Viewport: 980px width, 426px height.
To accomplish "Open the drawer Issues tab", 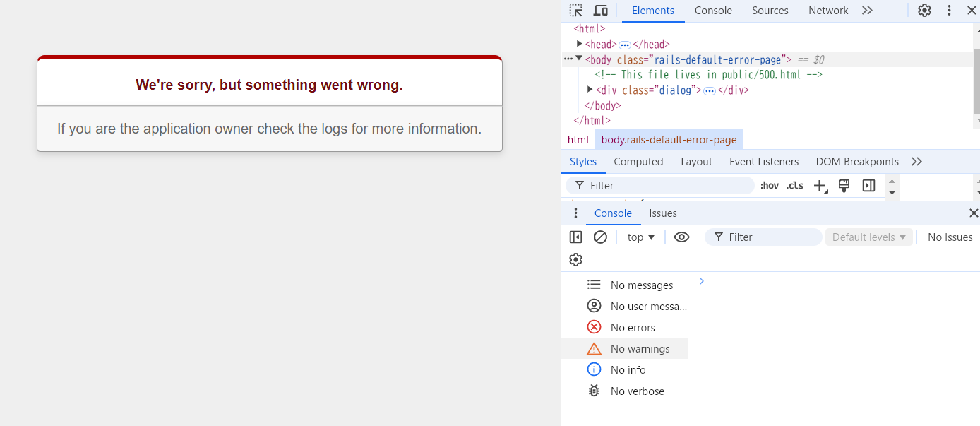I will tap(663, 213).
